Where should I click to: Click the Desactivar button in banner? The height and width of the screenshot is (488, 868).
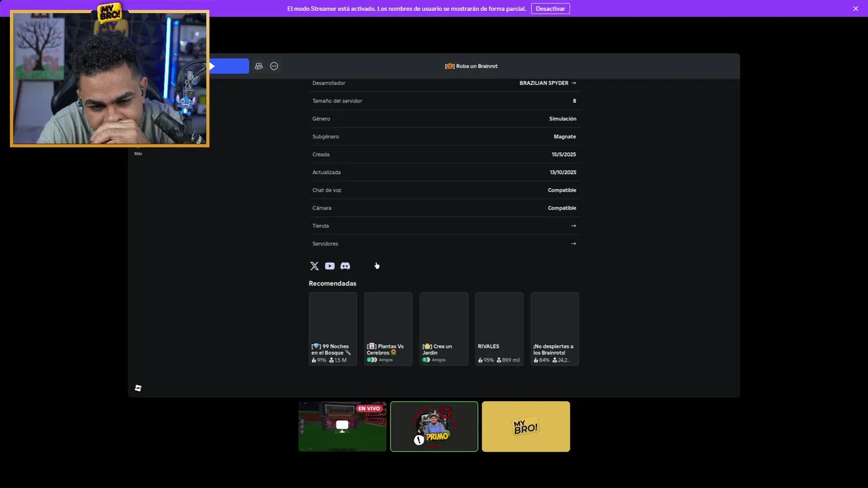point(550,8)
